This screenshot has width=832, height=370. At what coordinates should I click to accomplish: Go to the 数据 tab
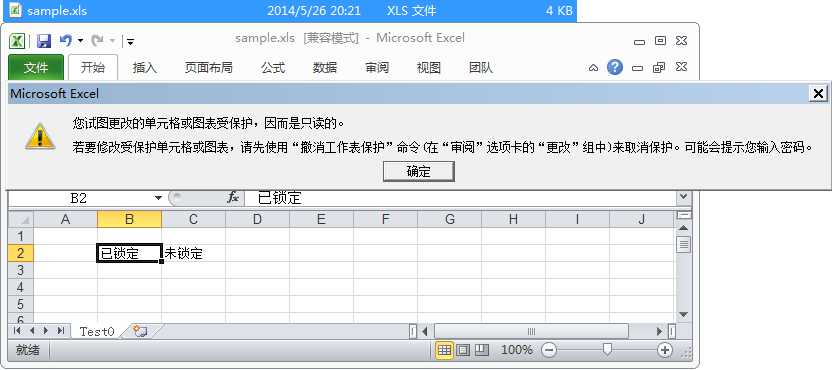pos(325,68)
